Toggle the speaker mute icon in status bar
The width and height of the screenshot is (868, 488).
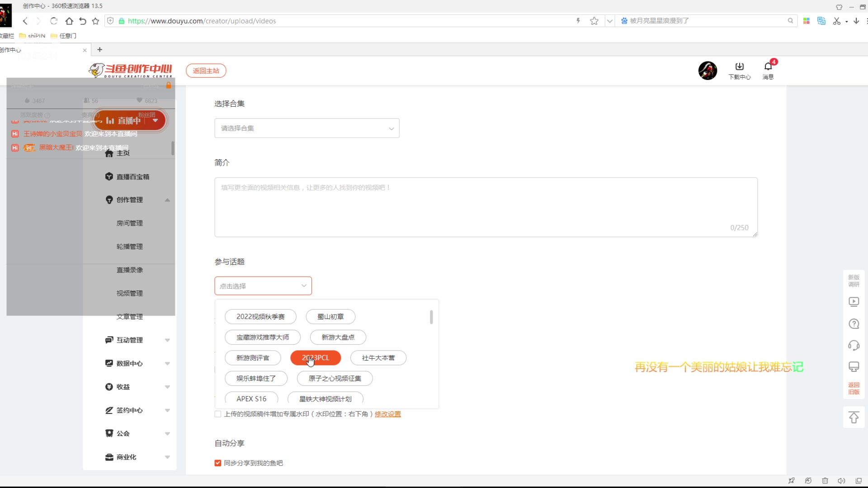click(841, 481)
